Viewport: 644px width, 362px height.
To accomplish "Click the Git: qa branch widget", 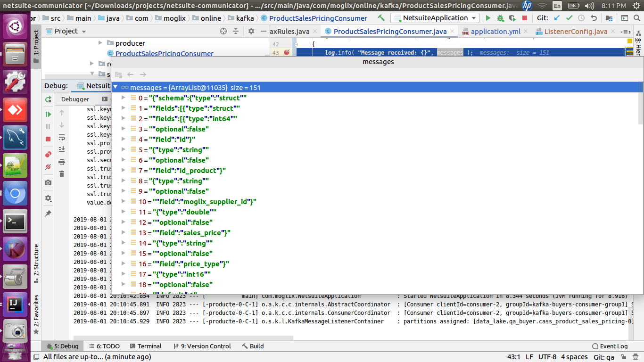I will coord(603,357).
